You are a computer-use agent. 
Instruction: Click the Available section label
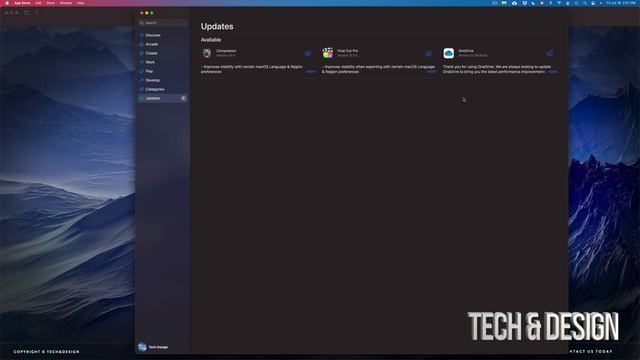[211, 40]
